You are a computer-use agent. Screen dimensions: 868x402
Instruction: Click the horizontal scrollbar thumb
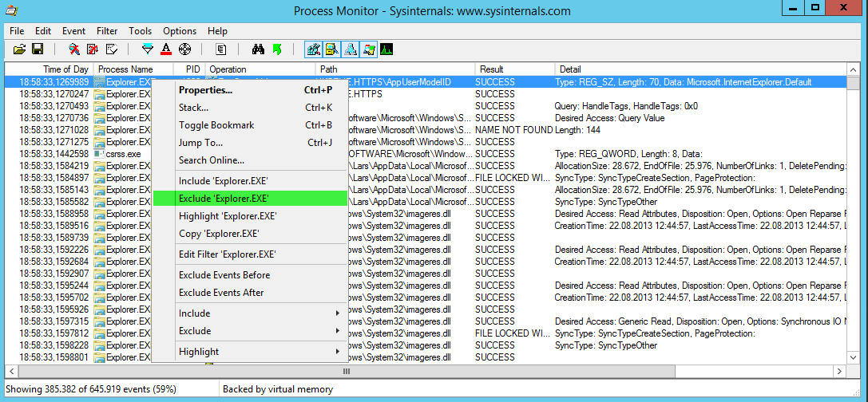346,372
